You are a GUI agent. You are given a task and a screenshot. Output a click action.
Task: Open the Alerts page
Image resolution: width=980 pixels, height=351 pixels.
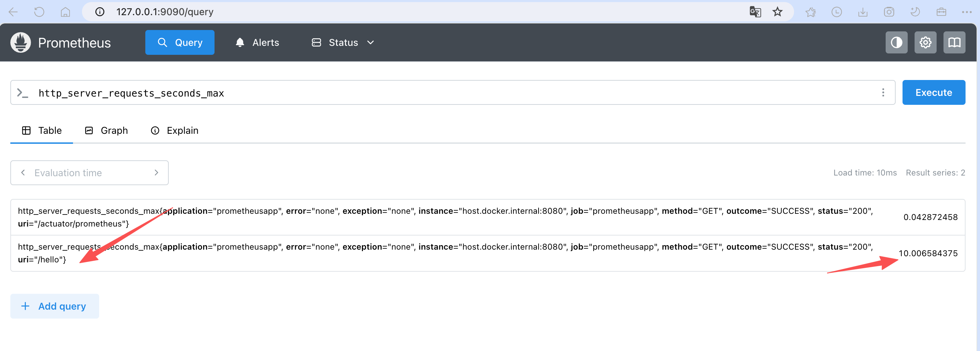pyautogui.click(x=257, y=42)
